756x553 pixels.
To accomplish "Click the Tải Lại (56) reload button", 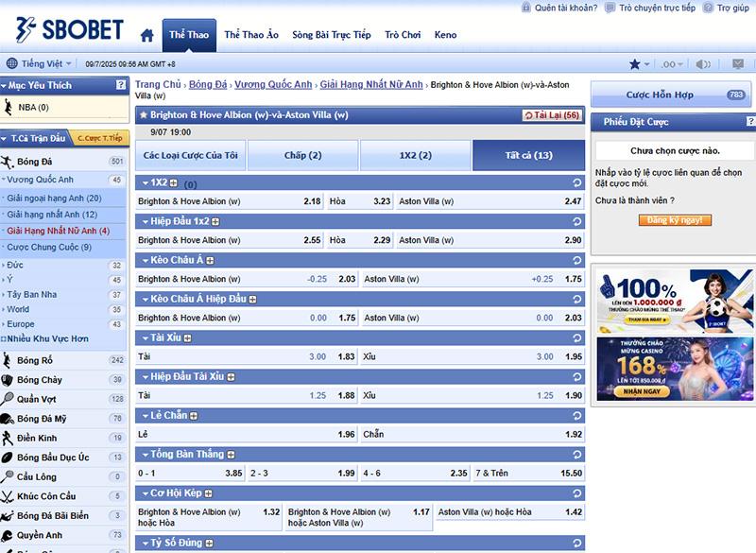I will point(551,115).
